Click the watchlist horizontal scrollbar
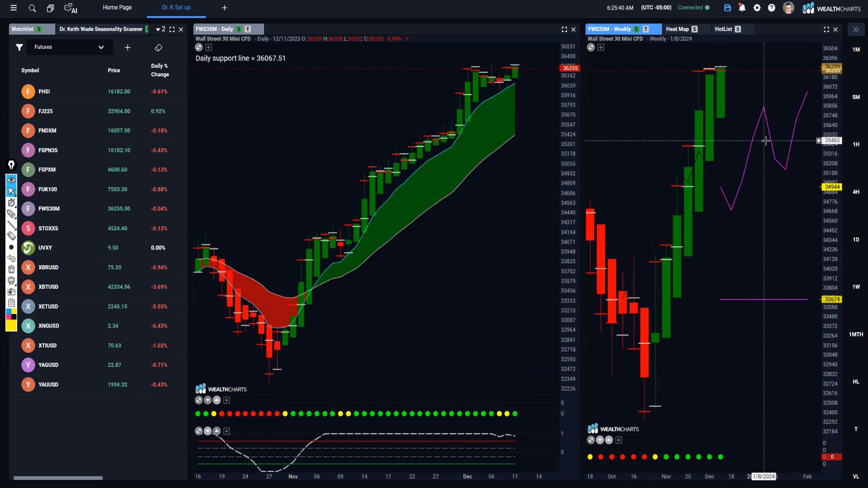The image size is (868, 488). 58,478
